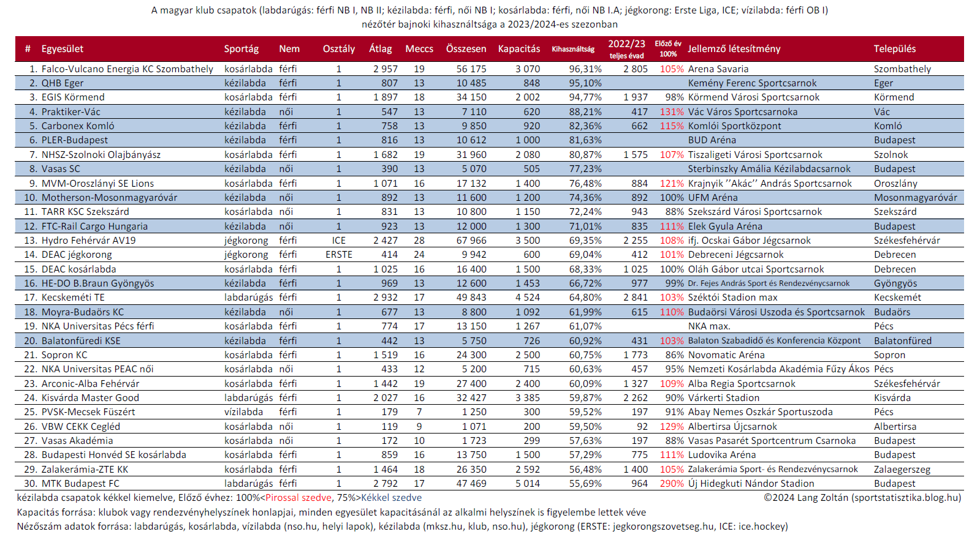The width and height of the screenshot is (980, 537).
Task: Click MVM-Oroszlányi SE Lions cell
Action: pyautogui.click(x=97, y=184)
